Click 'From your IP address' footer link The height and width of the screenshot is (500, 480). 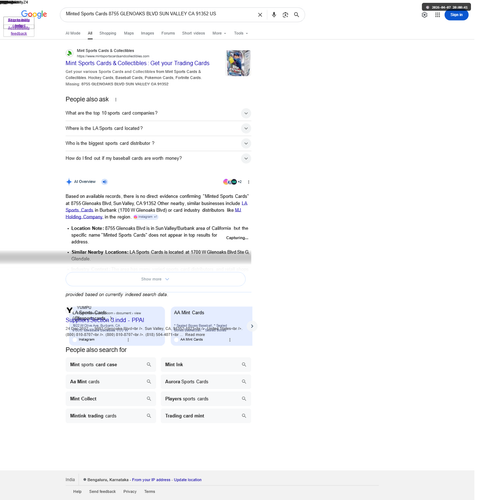point(151,480)
